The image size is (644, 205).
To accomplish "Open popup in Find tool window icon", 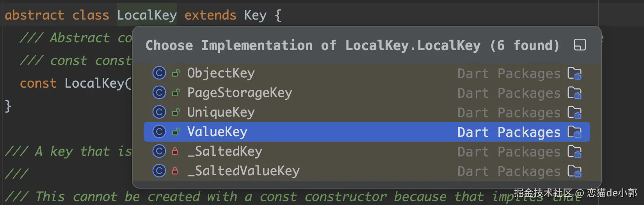I will 580,45.
